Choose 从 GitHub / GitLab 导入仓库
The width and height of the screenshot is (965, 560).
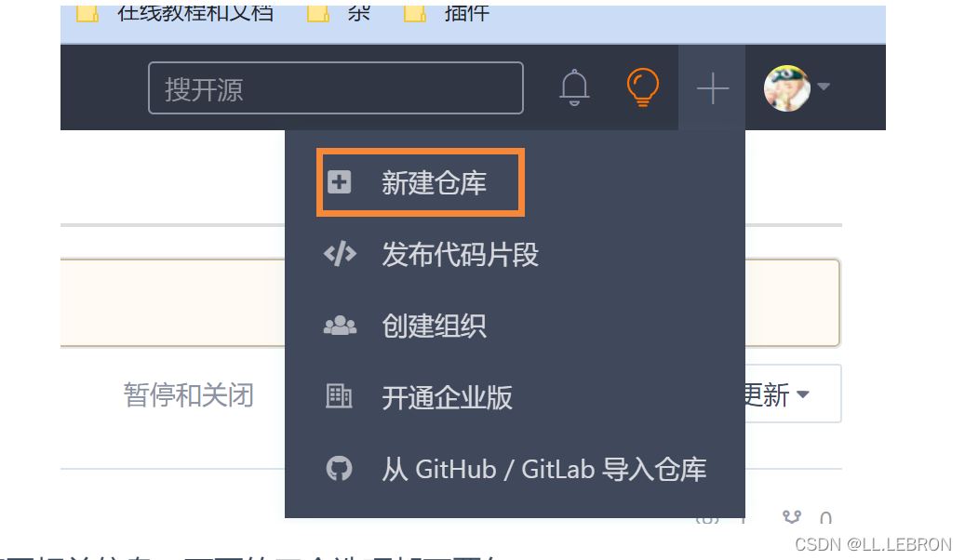click(x=544, y=469)
